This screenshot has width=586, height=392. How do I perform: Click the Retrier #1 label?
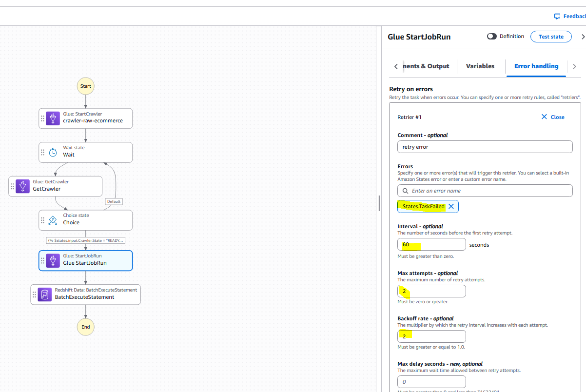pos(410,117)
